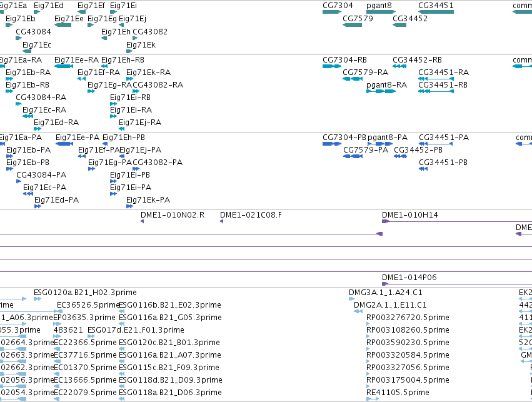532x402 pixels.
Task: Click the CG43084-RA transcript label
Action: coord(41,98)
